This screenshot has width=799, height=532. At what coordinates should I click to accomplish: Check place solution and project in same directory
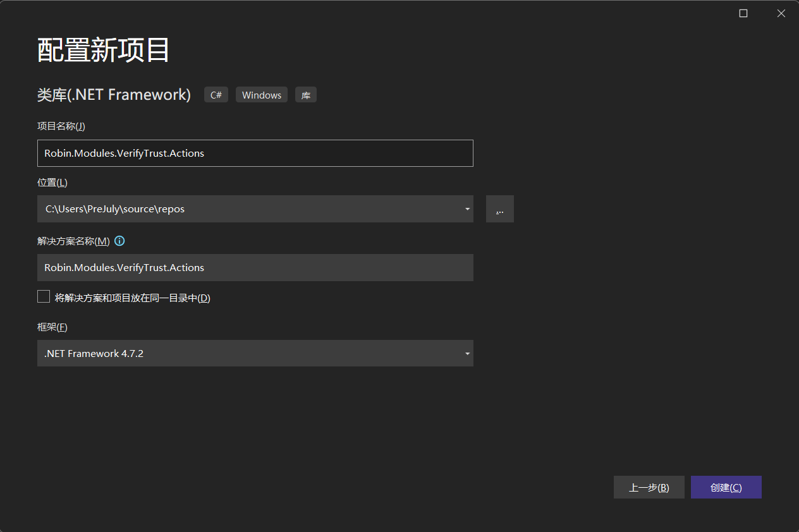coord(44,297)
